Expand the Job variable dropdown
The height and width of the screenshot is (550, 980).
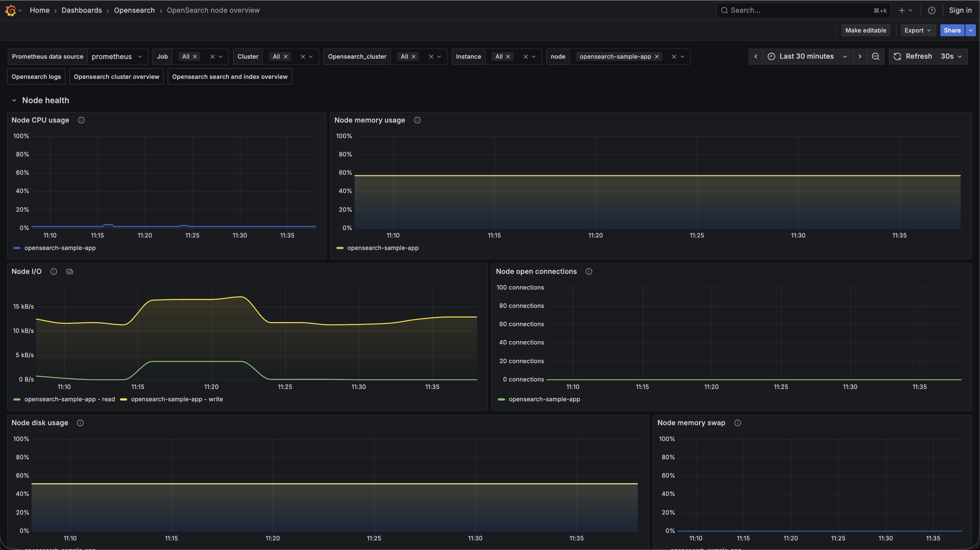(220, 57)
